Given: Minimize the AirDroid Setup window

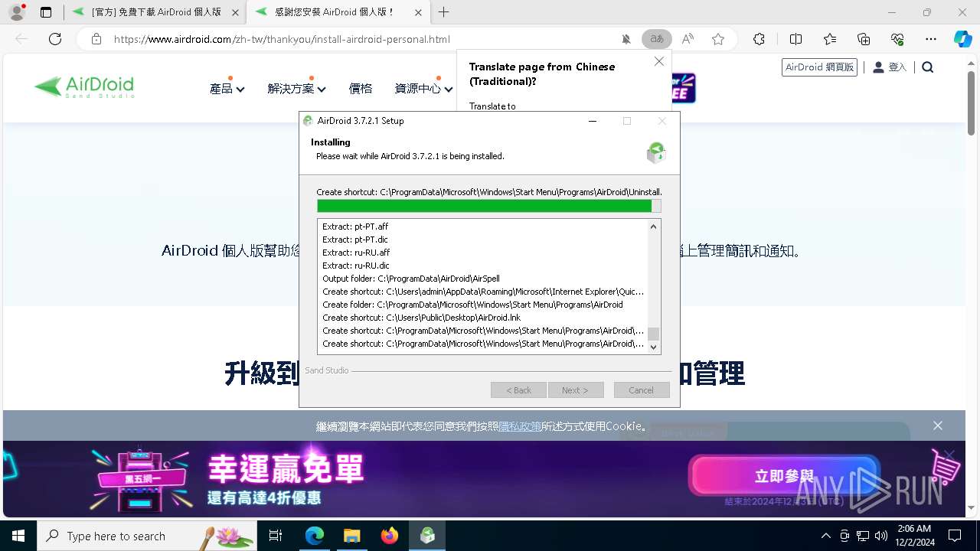Looking at the screenshot, I should pyautogui.click(x=593, y=121).
